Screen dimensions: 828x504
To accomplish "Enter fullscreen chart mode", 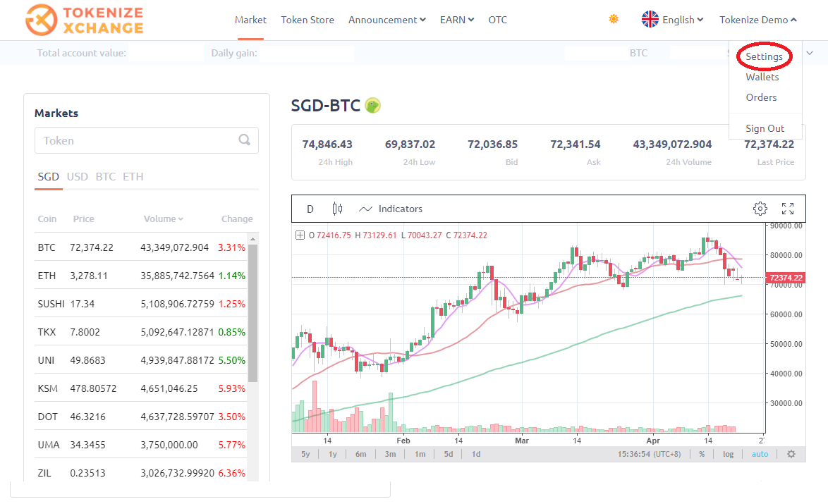I will tap(788, 209).
